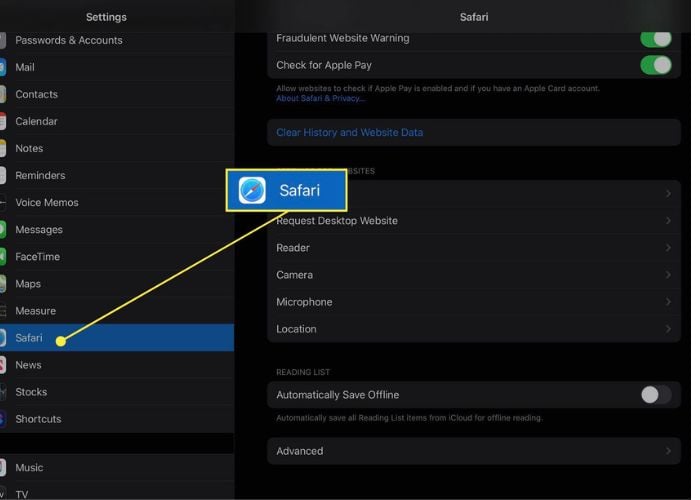Image resolution: width=700 pixels, height=500 pixels.
Task: Click chevron on Microphone row
Action: 668,302
